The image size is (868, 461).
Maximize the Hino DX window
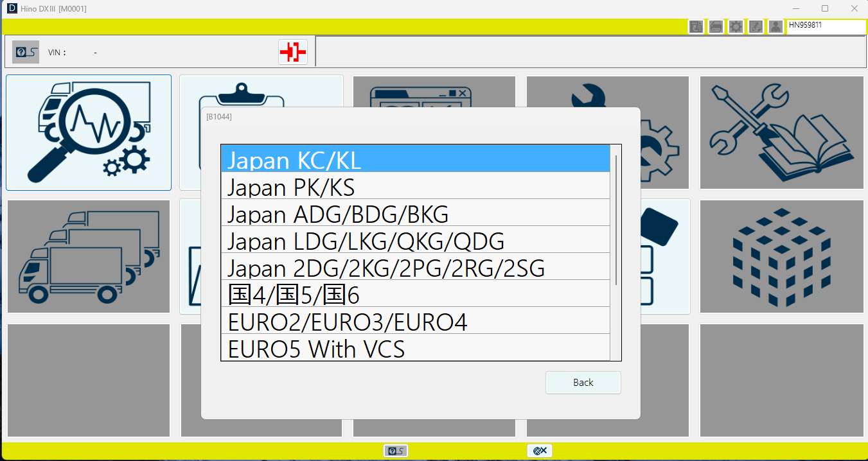point(825,8)
